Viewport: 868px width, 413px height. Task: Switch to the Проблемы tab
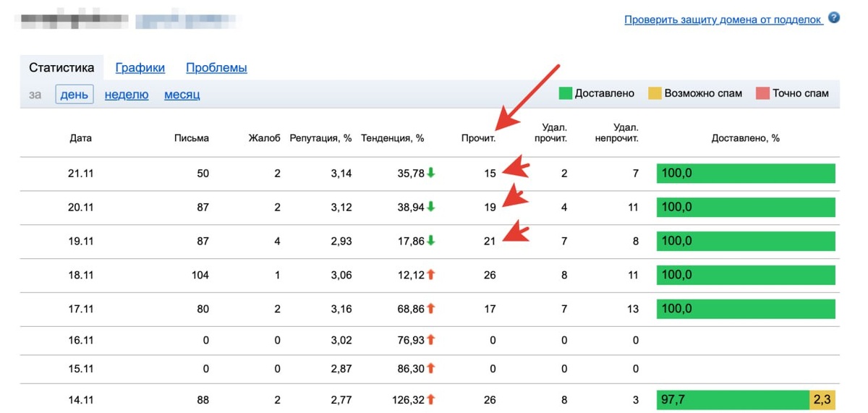[x=216, y=68]
